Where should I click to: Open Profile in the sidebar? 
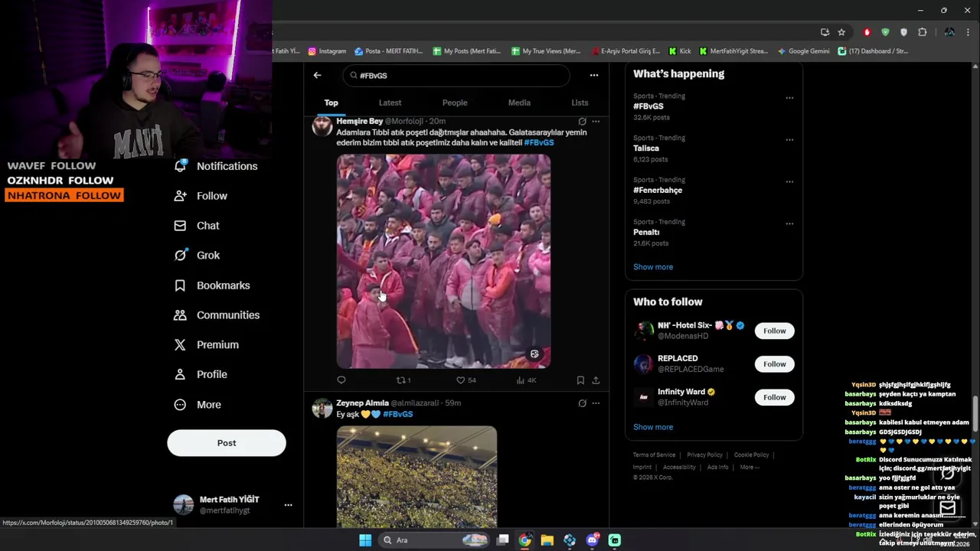(x=201, y=375)
